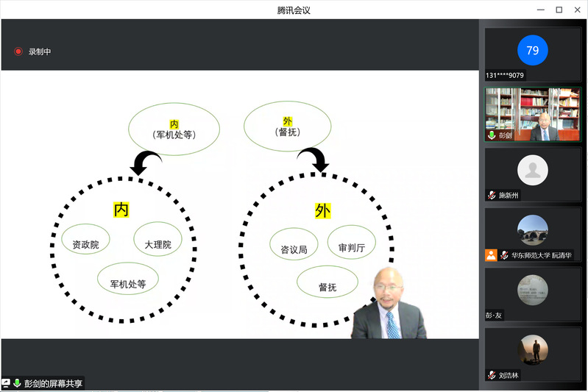Select 施新州's gray avatar tile
This screenshot has height=392, width=588.
point(532,171)
